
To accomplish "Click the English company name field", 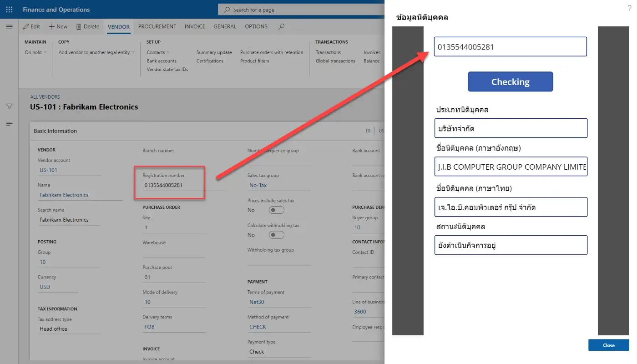I will tap(511, 167).
